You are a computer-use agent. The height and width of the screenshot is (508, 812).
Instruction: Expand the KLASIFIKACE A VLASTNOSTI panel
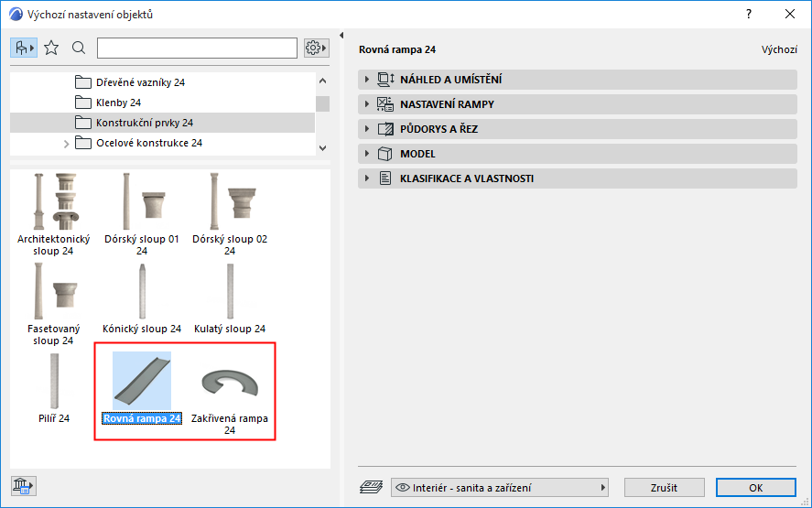point(577,178)
